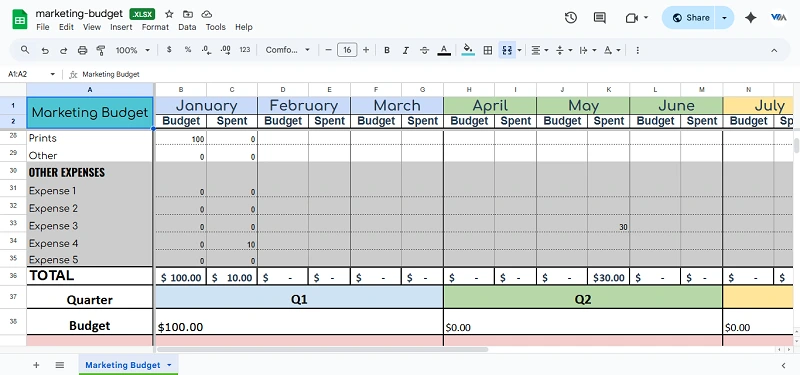800x375 pixels.
Task: Open the Help menu
Action: [244, 27]
